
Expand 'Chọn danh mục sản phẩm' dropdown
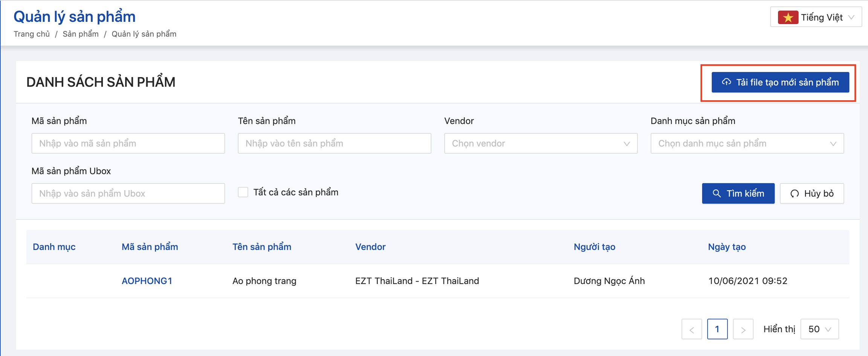pyautogui.click(x=747, y=144)
